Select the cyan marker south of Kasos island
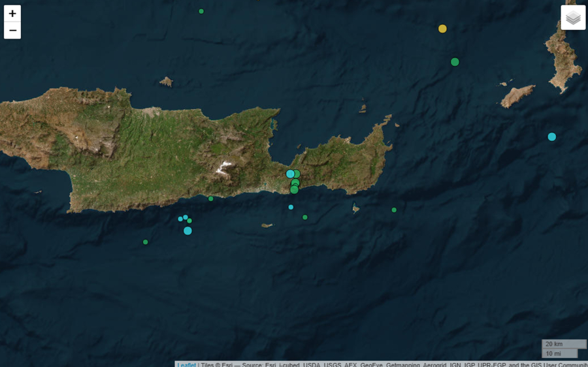This screenshot has height=367, width=588. pyautogui.click(x=551, y=136)
